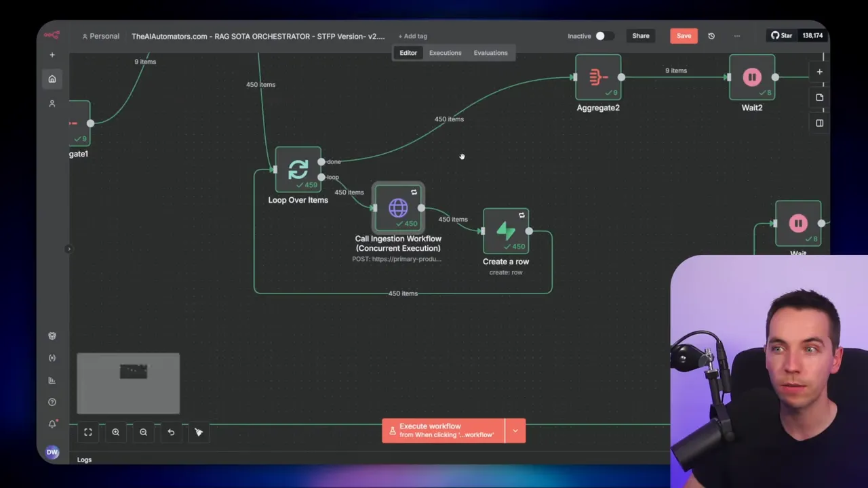
Task: Click the Wait2 label text
Action: click(752, 108)
